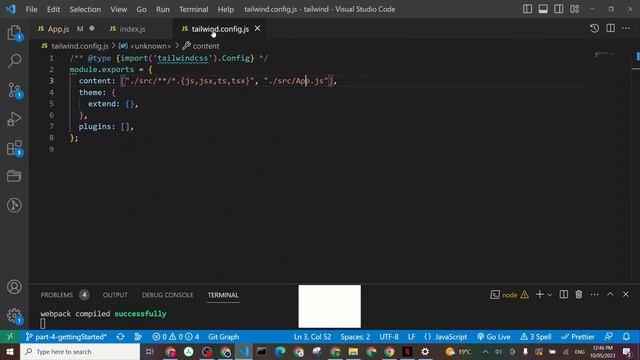
Task: Create a new terminal with plus icon
Action: pos(539,294)
